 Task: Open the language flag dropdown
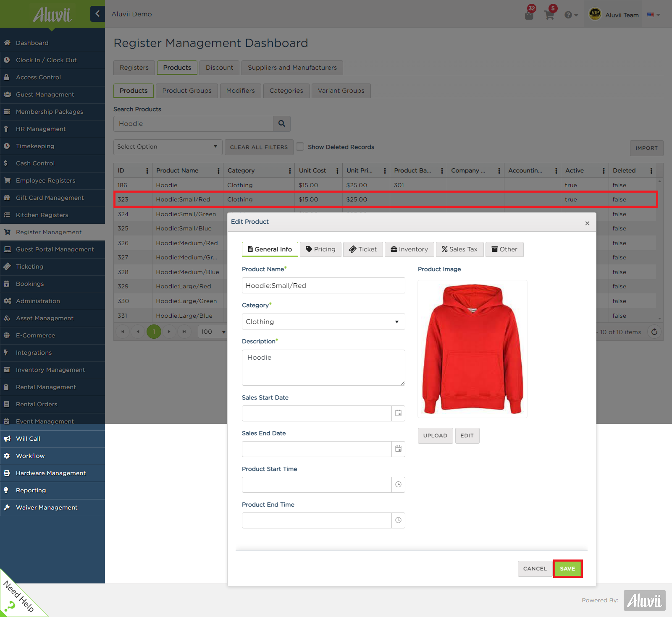[x=654, y=15]
